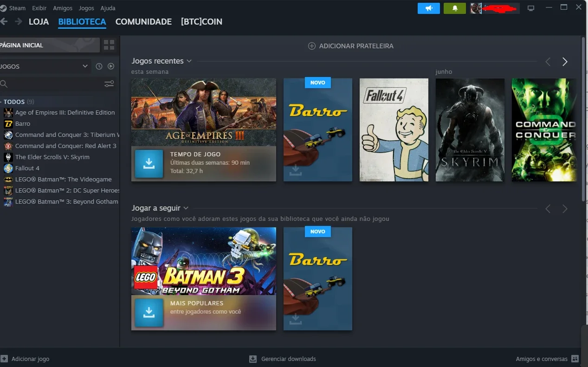Download Age of Empires III install button
The image size is (588, 367).
click(x=149, y=164)
